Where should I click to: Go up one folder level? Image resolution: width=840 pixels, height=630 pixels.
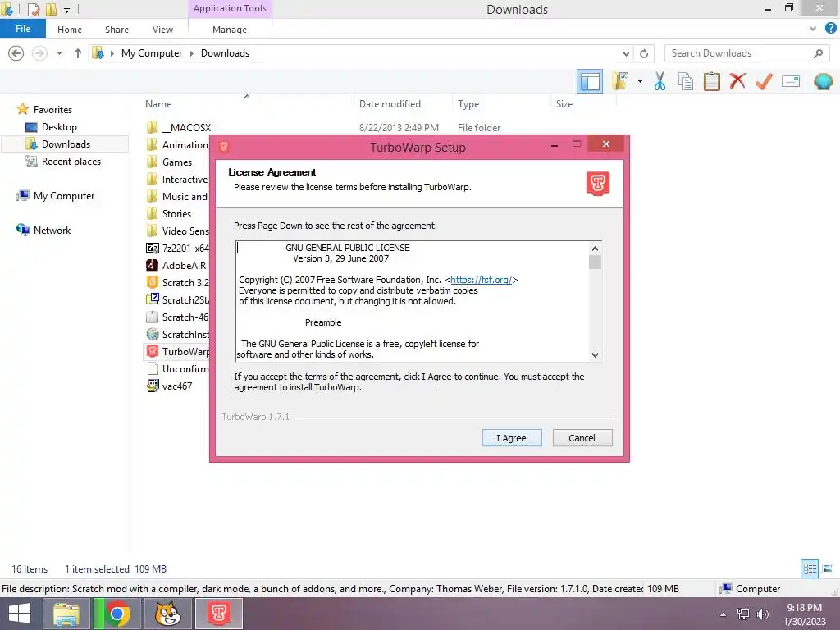(x=78, y=53)
